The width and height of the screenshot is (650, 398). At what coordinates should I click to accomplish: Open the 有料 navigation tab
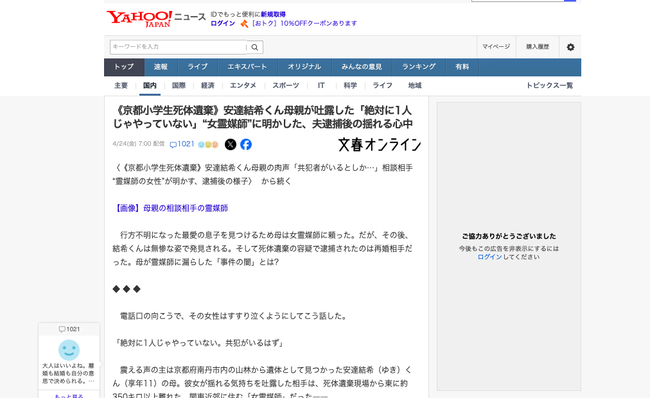pos(462,67)
